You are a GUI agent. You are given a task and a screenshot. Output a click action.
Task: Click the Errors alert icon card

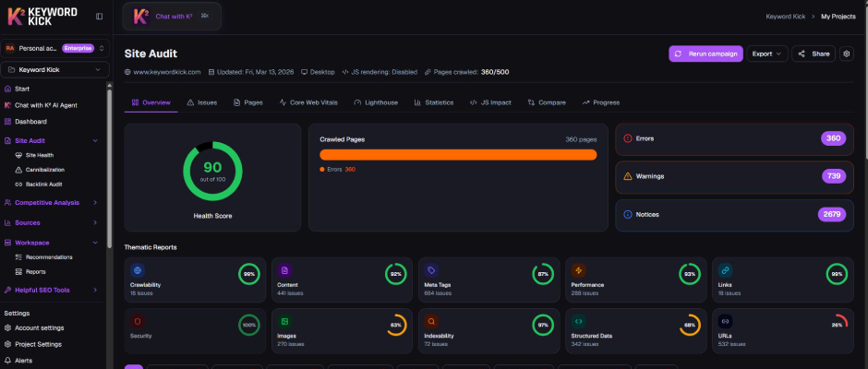tap(628, 138)
